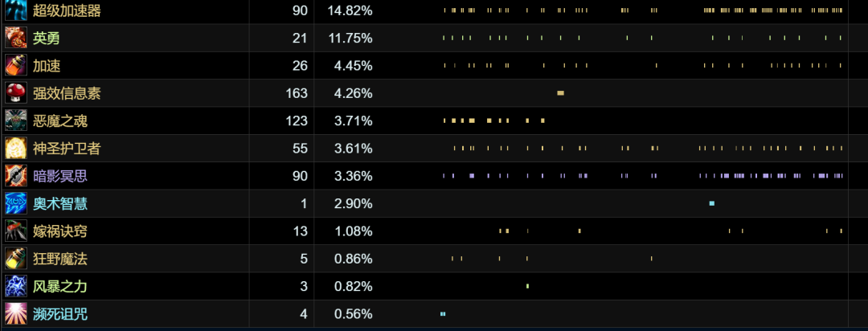Open the 濒死诅咒 name link
This screenshot has height=331, width=868.
[x=59, y=314]
